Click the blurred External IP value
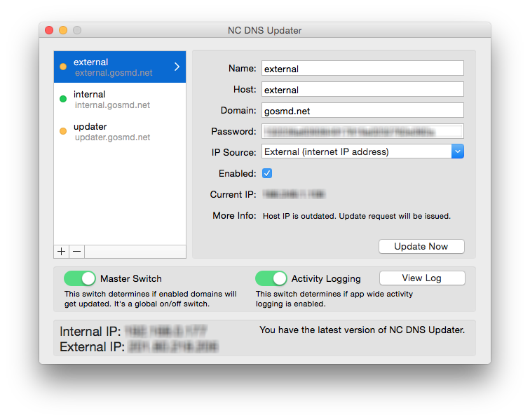Image resolution: width=530 pixels, height=420 pixels. click(x=174, y=346)
